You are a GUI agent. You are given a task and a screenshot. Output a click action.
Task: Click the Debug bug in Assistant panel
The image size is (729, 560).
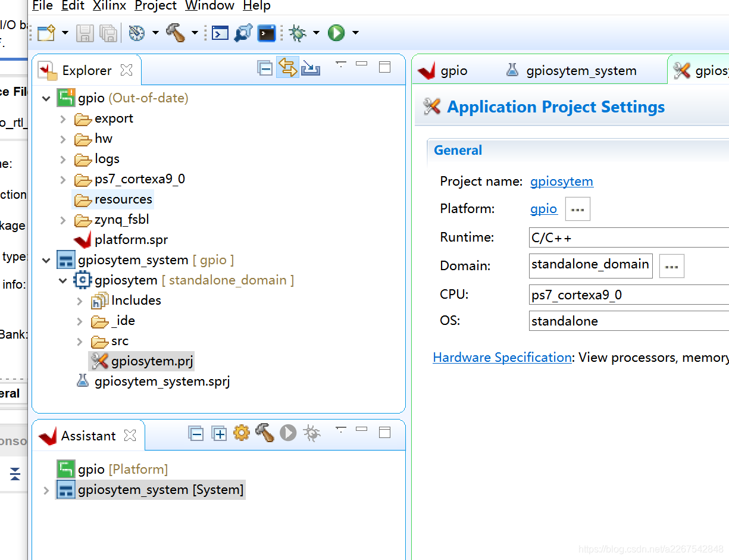(x=311, y=433)
